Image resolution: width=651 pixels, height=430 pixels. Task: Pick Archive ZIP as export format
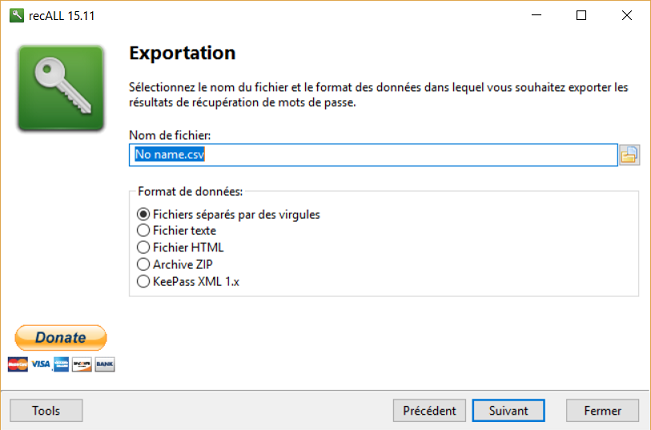click(x=144, y=265)
